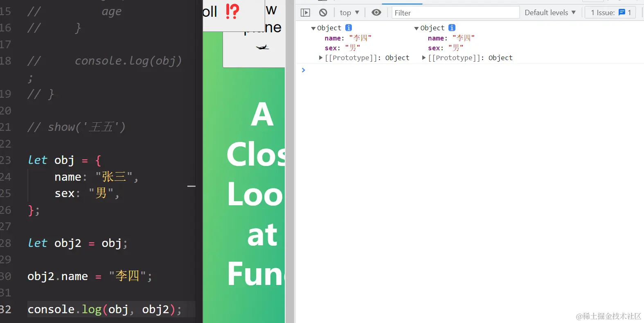The image size is (644, 323).
Task: Expand the first Object's [[Prototype]] entry
Action: tap(321, 58)
